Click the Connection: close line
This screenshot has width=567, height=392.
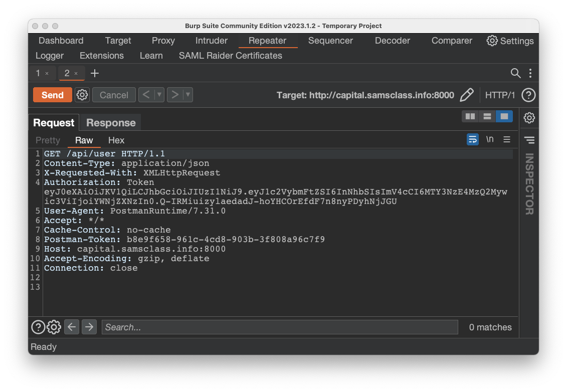91,268
